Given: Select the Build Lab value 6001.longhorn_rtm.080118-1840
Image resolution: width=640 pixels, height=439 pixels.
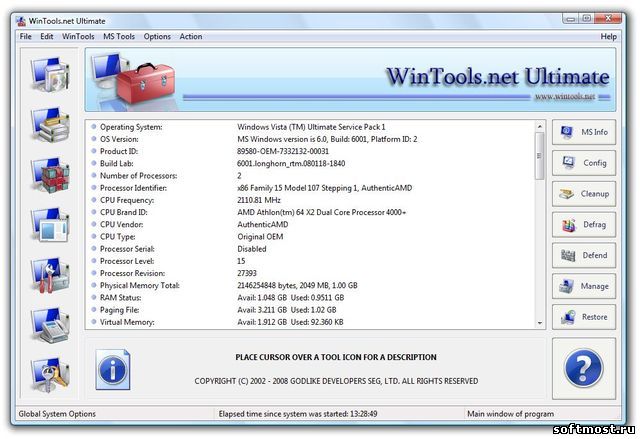Looking at the screenshot, I should coord(291,164).
